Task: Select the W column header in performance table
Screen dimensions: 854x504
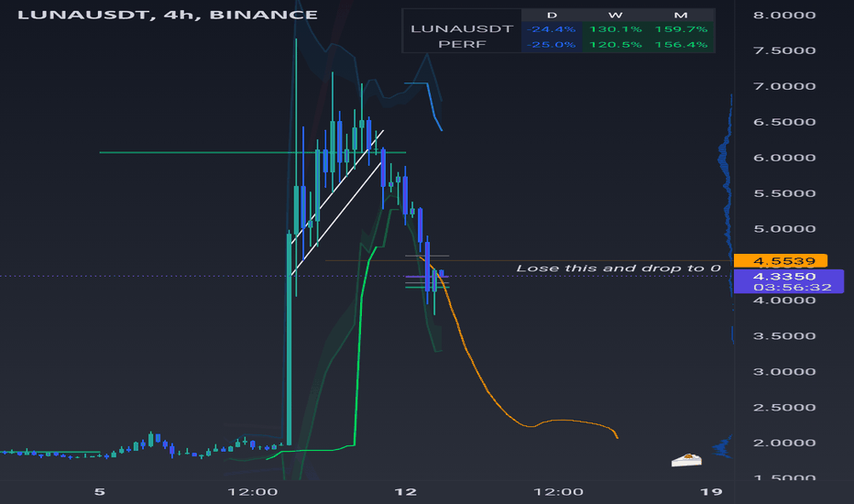Action: [616, 16]
